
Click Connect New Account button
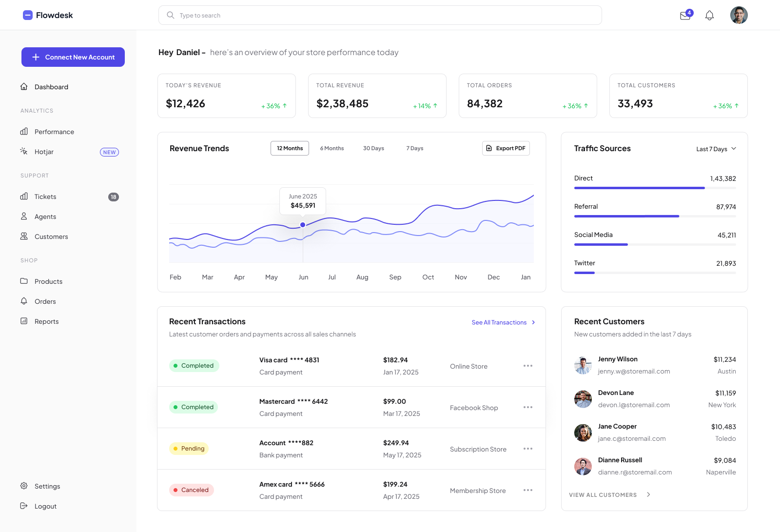(73, 57)
